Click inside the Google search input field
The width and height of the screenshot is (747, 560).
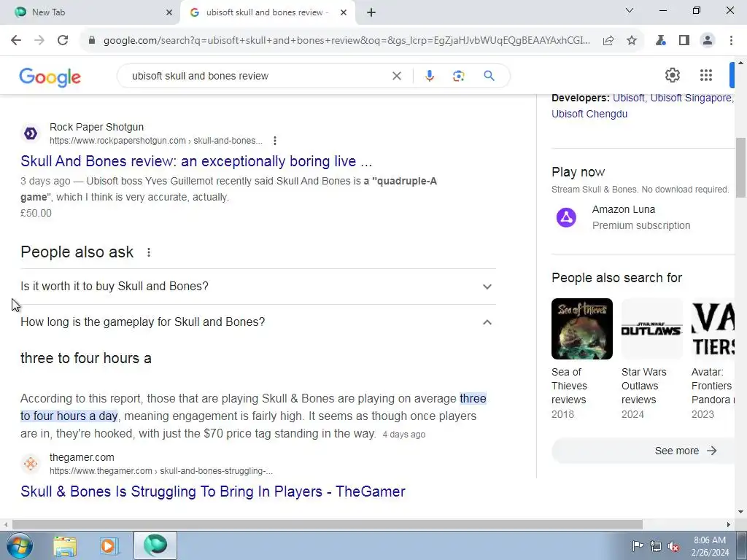258,76
